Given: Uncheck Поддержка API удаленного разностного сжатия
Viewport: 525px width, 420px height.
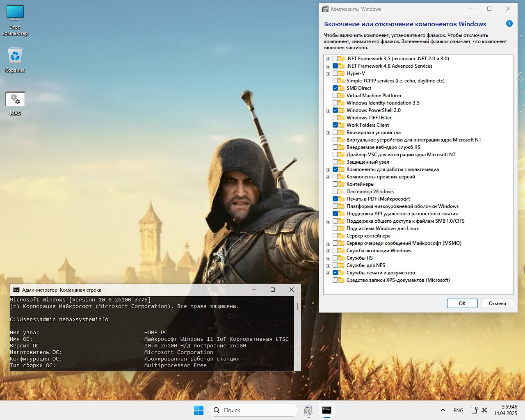Looking at the screenshot, I should point(335,214).
